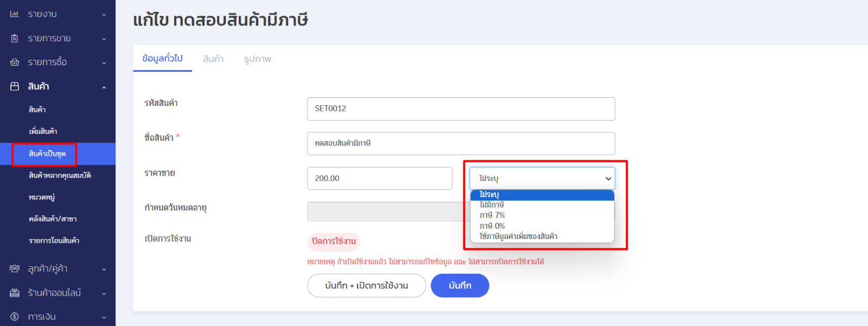
Task: Click the การเงิน coin icon
Action: [x=15, y=317]
